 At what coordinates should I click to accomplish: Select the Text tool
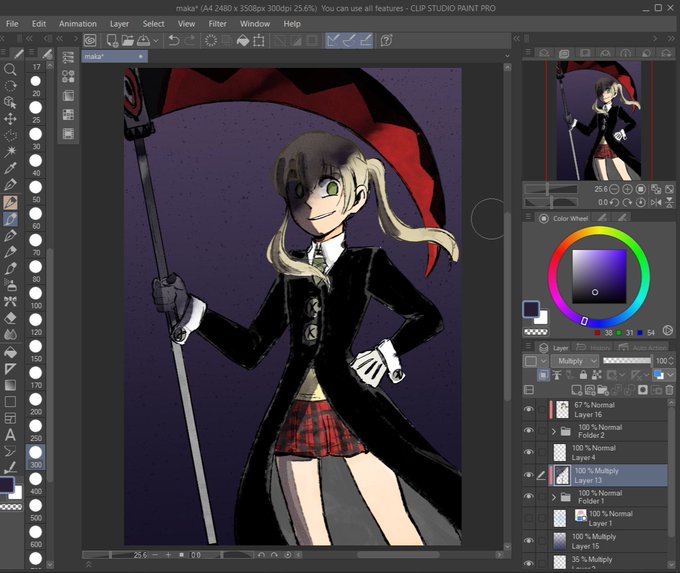tap(10, 435)
